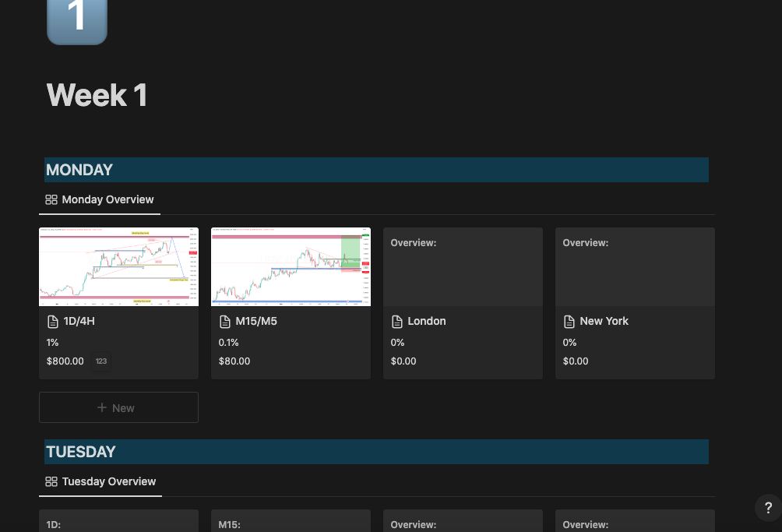This screenshot has height=532, width=782.
Task: Click the page icon on the London card
Action: 396,321
